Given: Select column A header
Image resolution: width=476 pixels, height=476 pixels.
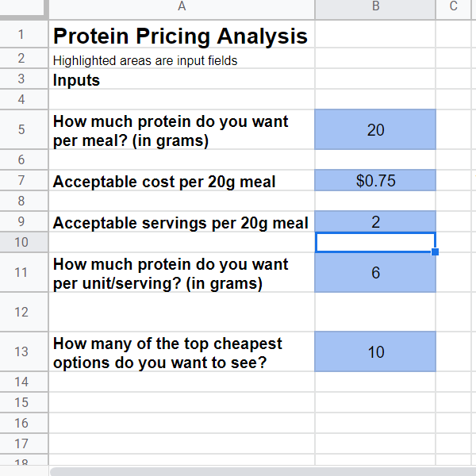Looking at the screenshot, I should pos(182,9).
